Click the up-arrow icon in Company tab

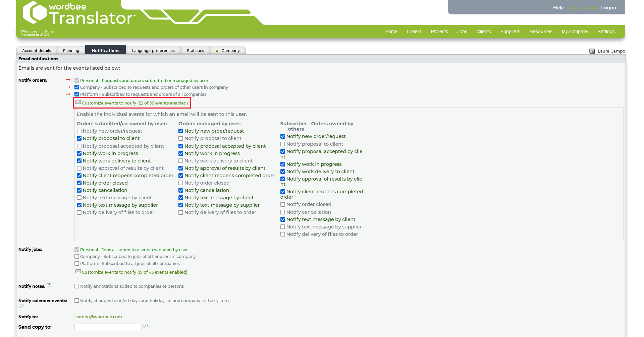click(217, 51)
